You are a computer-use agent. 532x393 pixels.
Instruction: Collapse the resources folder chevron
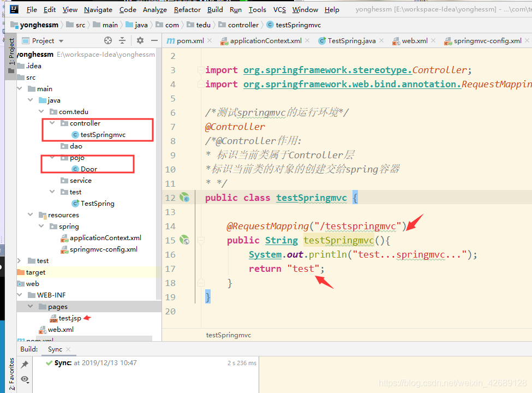(x=31, y=215)
